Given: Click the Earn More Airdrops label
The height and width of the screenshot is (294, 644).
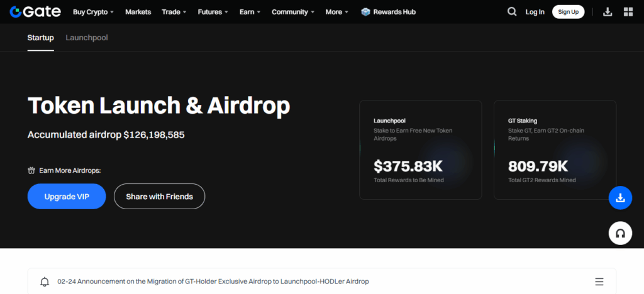Looking at the screenshot, I should pyautogui.click(x=70, y=170).
